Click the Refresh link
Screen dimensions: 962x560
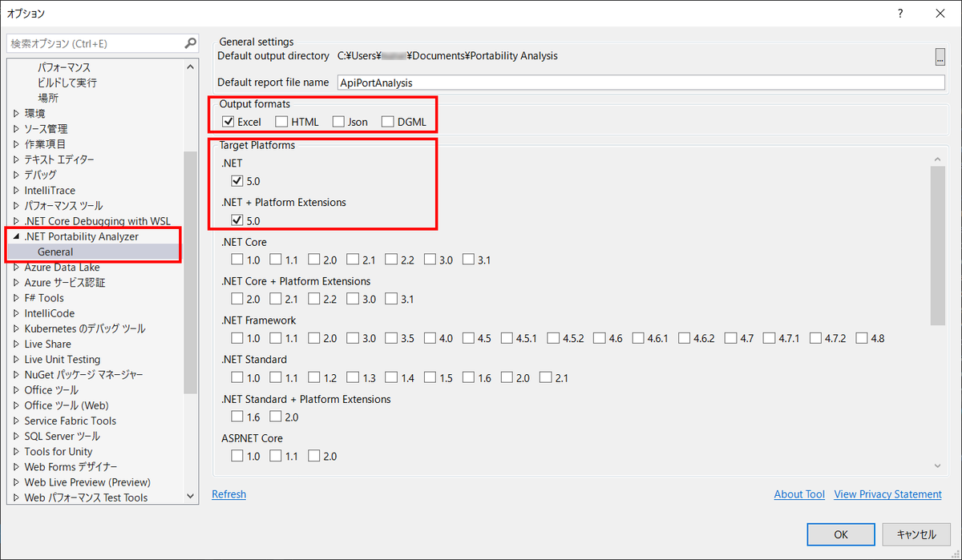click(228, 494)
